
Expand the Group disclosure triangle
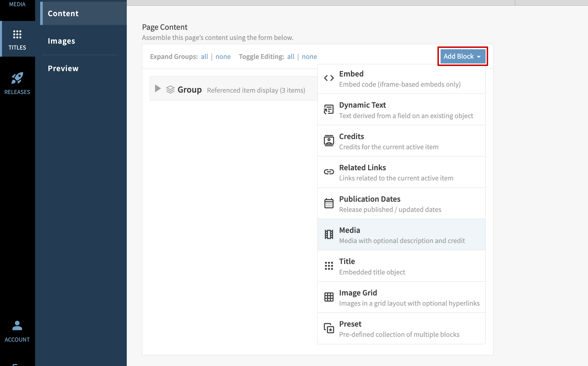(x=158, y=89)
